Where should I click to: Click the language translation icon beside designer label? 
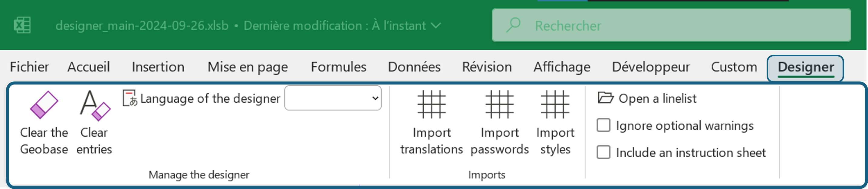(130, 98)
